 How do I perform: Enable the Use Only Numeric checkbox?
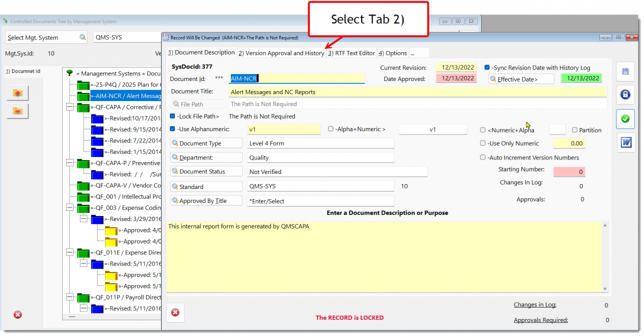[483, 143]
